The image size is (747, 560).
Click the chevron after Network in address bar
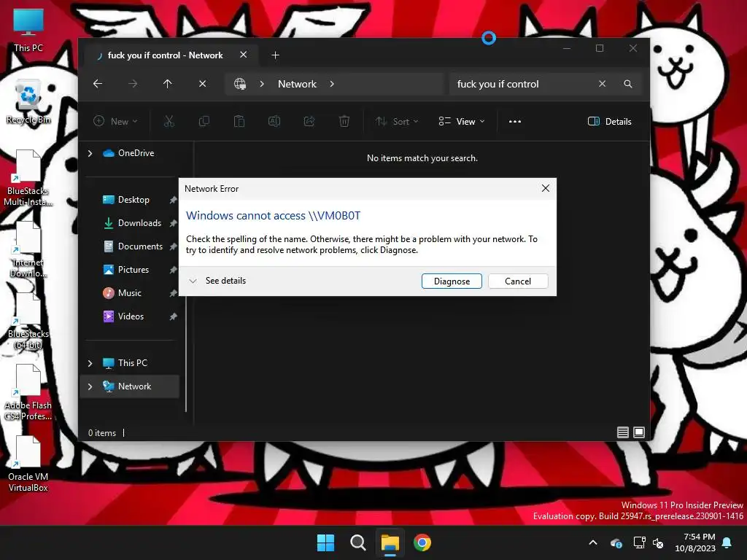point(332,84)
